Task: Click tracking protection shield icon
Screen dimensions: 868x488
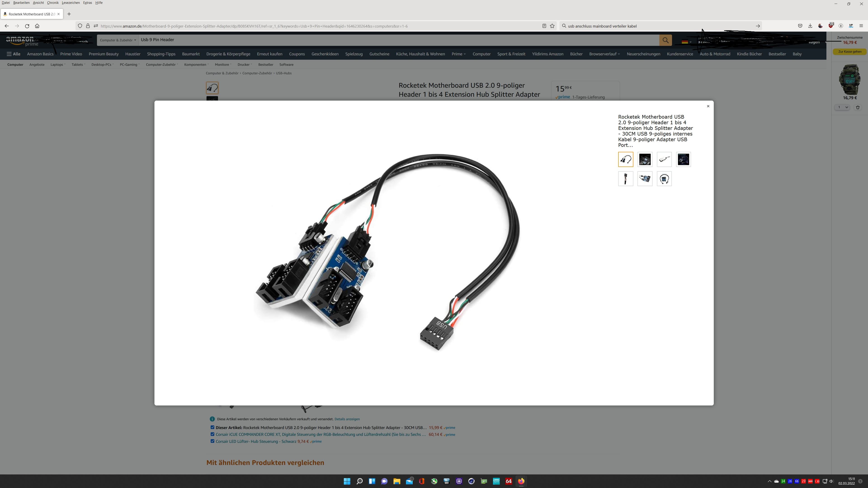Action: pos(80,26)
